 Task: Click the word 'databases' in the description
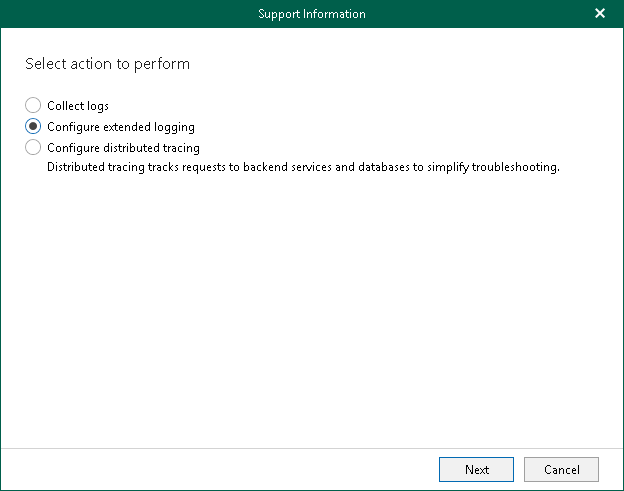pos(384,167)
